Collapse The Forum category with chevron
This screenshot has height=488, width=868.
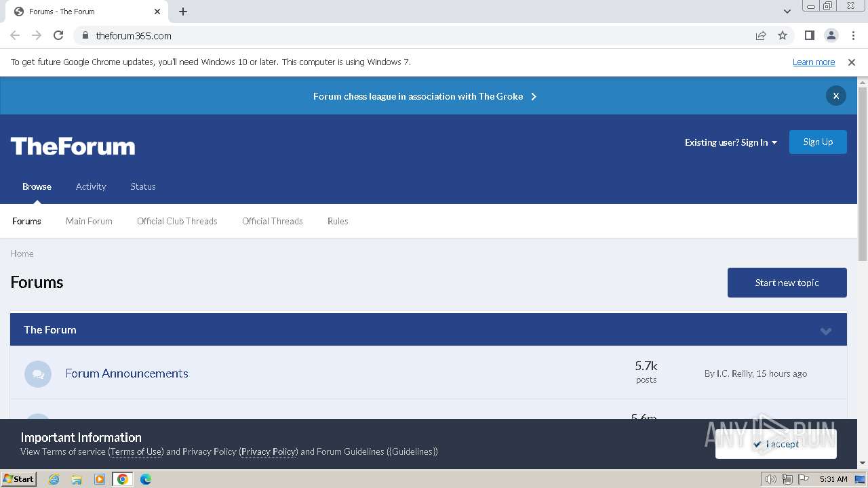tap(826, 331)
